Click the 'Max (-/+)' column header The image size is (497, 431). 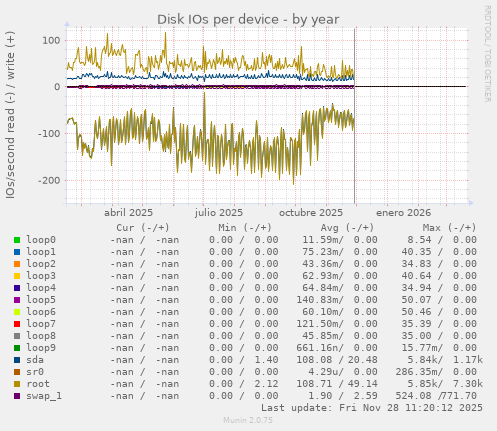pos(450,228)
